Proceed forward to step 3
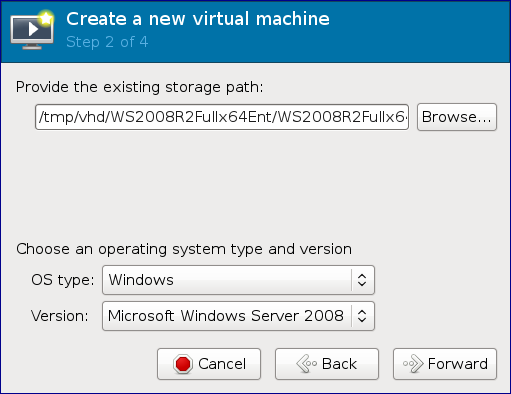This screenshot has width=511, height=394. click(445, 364)
